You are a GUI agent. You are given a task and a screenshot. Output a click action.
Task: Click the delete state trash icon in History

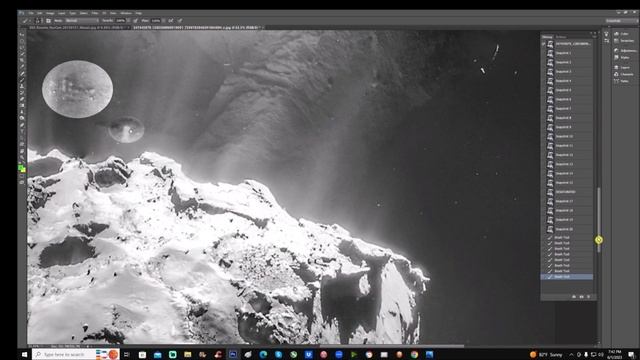[588, 297]
